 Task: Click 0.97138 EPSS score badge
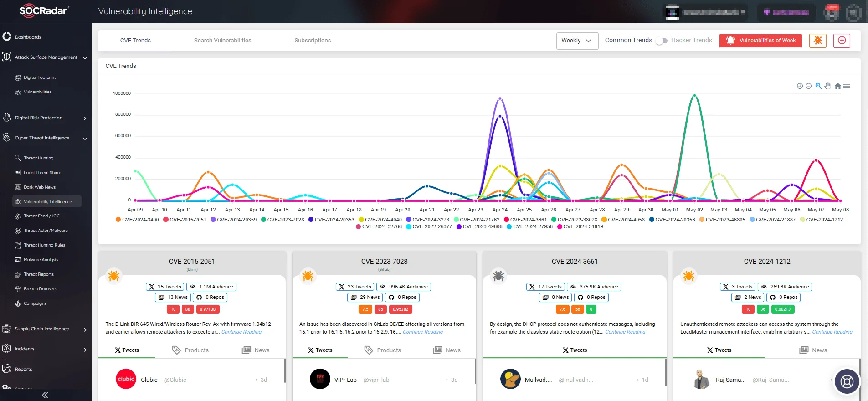coord(208,309)
